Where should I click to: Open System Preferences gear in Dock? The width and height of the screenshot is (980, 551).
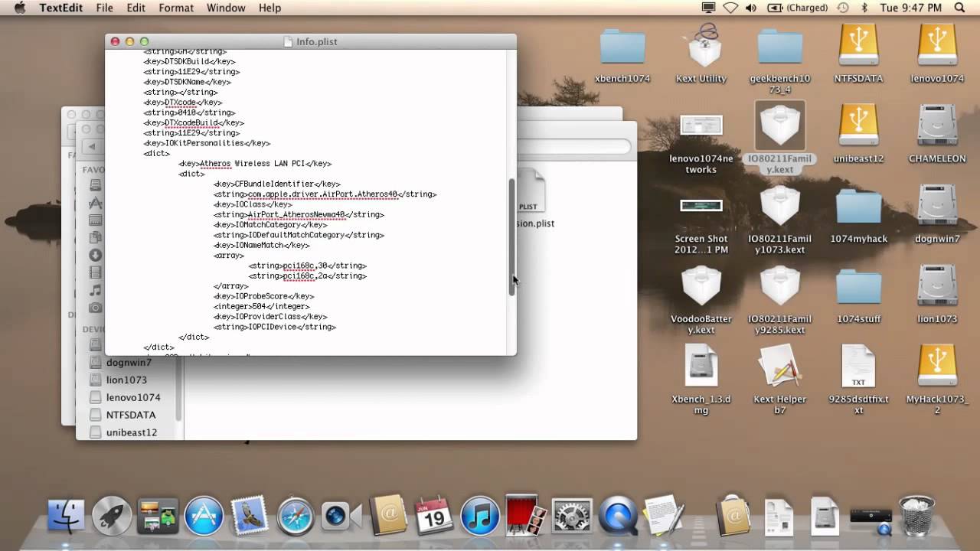pyautogui.click(x=571, y=516)
